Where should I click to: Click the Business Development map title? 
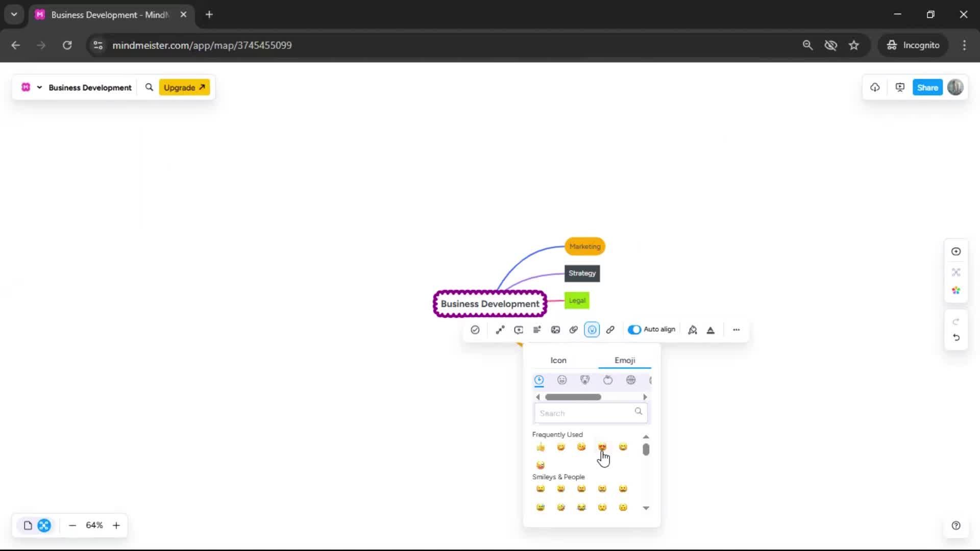tap(90, 88)
